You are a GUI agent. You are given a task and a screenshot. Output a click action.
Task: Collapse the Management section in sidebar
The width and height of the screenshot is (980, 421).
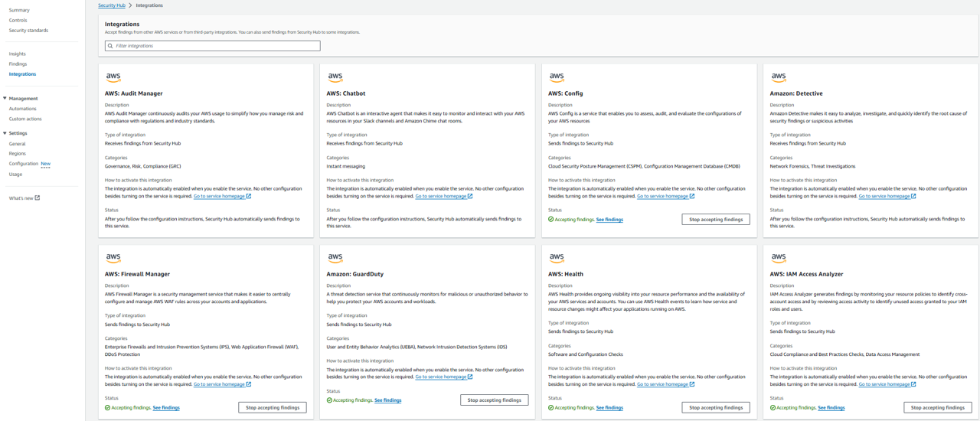[x=5, y=99]
